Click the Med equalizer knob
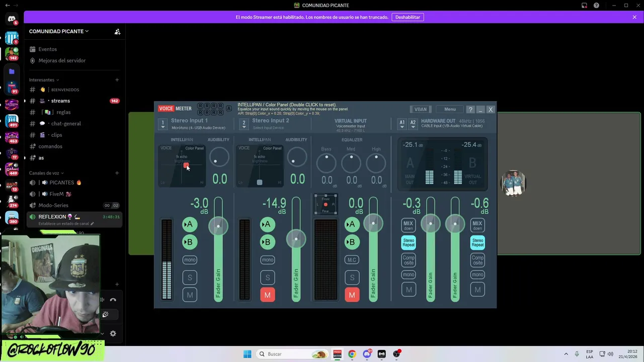Viewport: 644px width, 362px height. tap(351, 163)
